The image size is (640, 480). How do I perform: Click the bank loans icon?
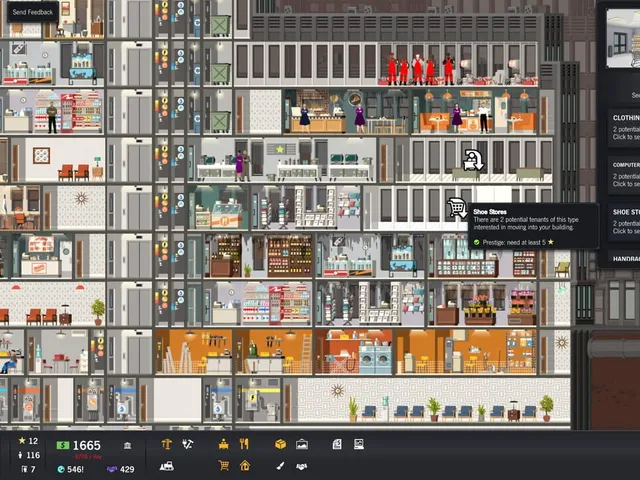click(x=127, y=445)
